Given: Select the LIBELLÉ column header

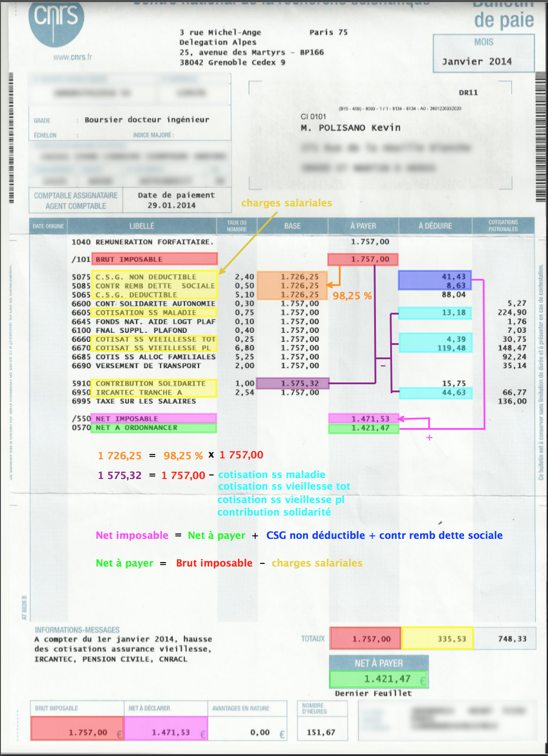Looking at the screenshot, I should [x=142, y=226].
